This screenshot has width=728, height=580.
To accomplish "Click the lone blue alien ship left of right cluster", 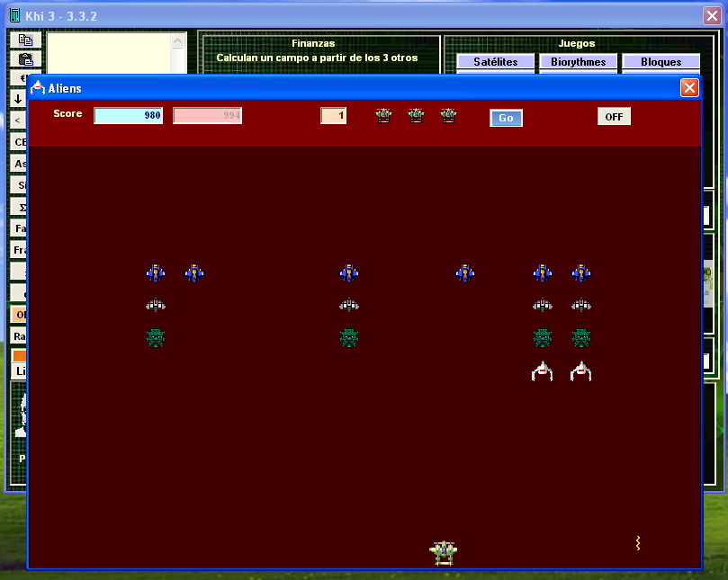I will click(x=465, y=272).
